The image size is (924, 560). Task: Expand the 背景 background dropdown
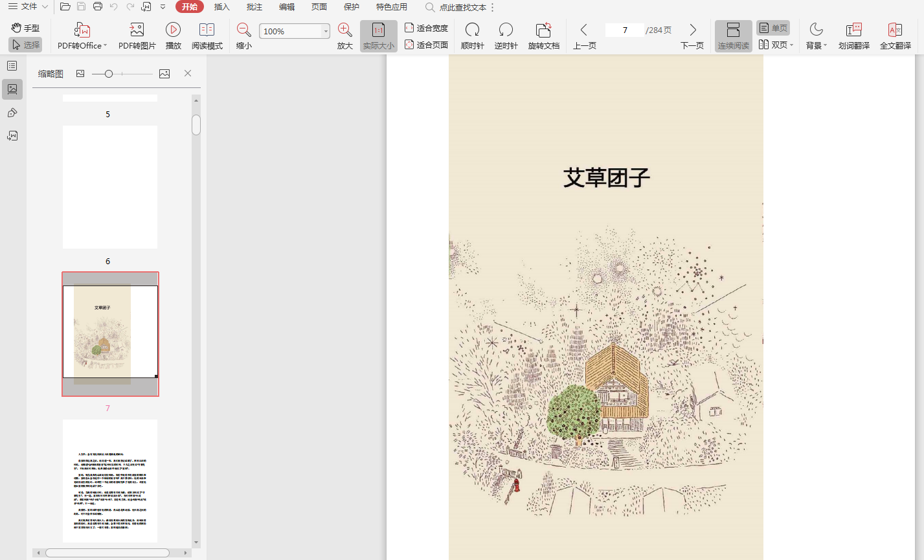point(826,46)
